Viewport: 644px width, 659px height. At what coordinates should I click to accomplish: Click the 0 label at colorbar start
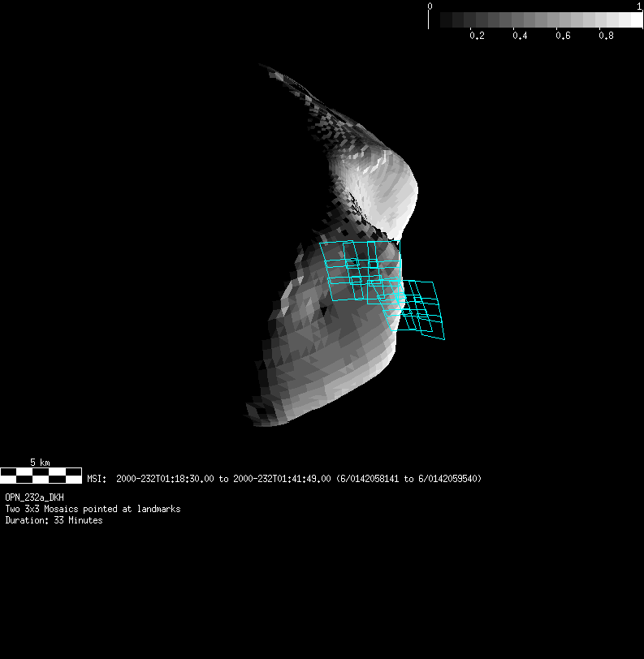430,6
